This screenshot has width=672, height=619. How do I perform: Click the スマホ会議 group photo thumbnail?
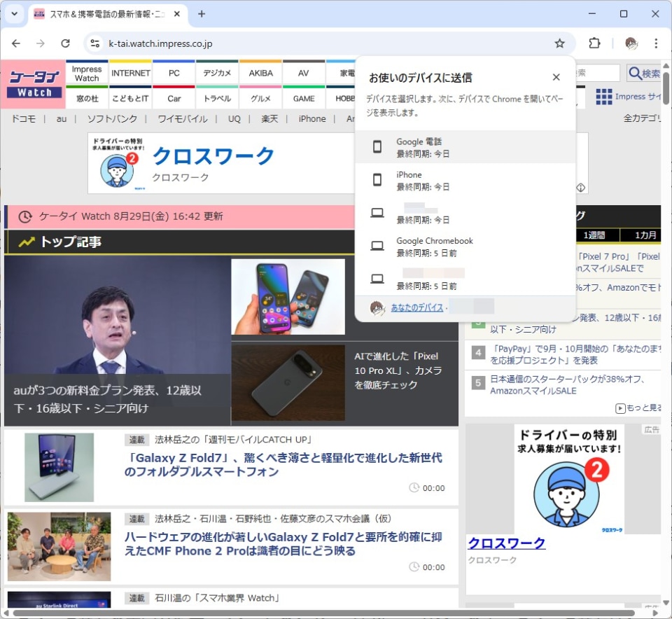pos(59,547)
